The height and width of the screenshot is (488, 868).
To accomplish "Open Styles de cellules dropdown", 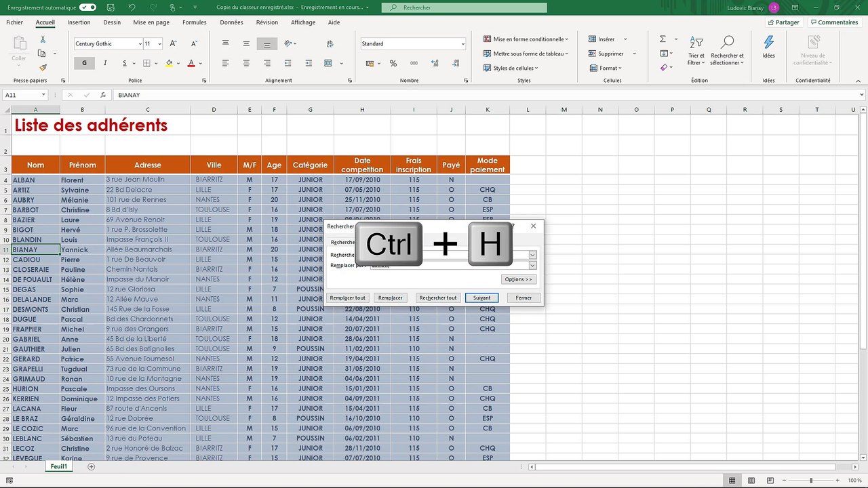I will pyautogui.click(x=511, y=68).
